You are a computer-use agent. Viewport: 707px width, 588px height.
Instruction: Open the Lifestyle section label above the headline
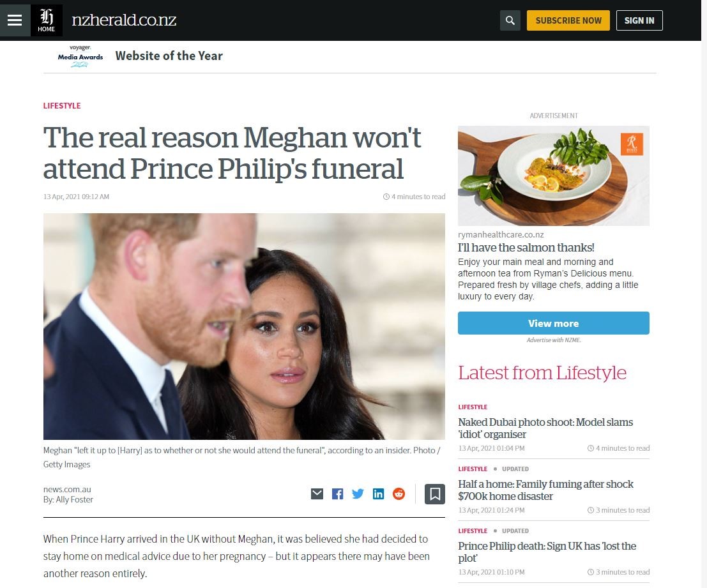62,106
